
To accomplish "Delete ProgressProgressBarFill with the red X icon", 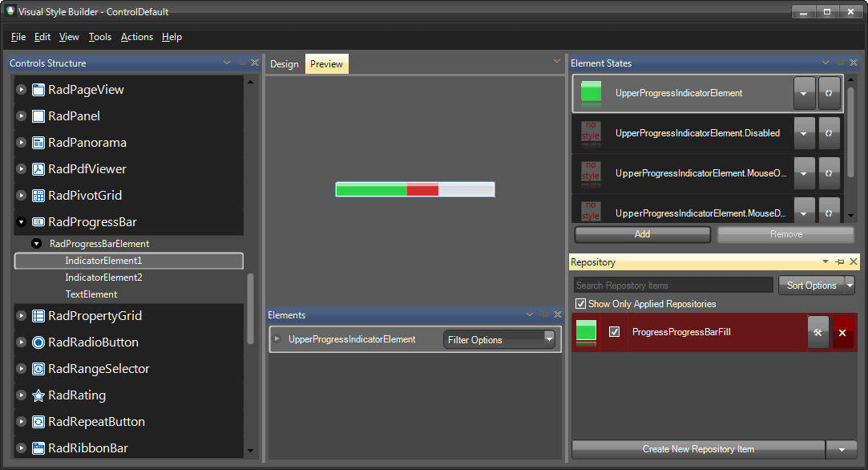I will (x=842, y=332).
